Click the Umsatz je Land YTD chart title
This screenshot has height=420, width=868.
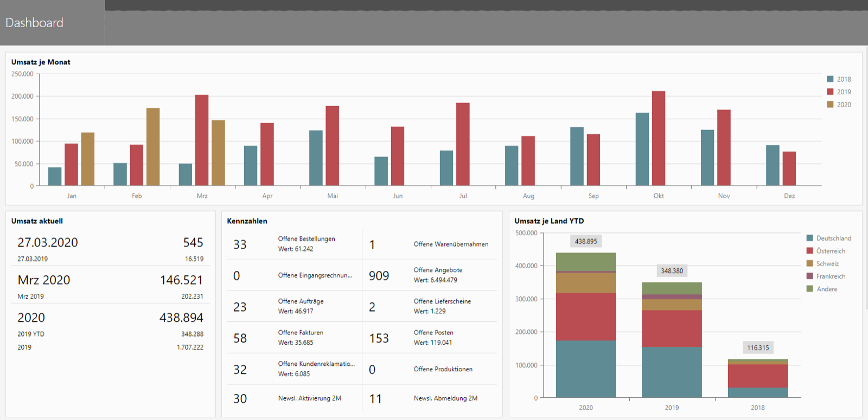(x=549, y=221)
